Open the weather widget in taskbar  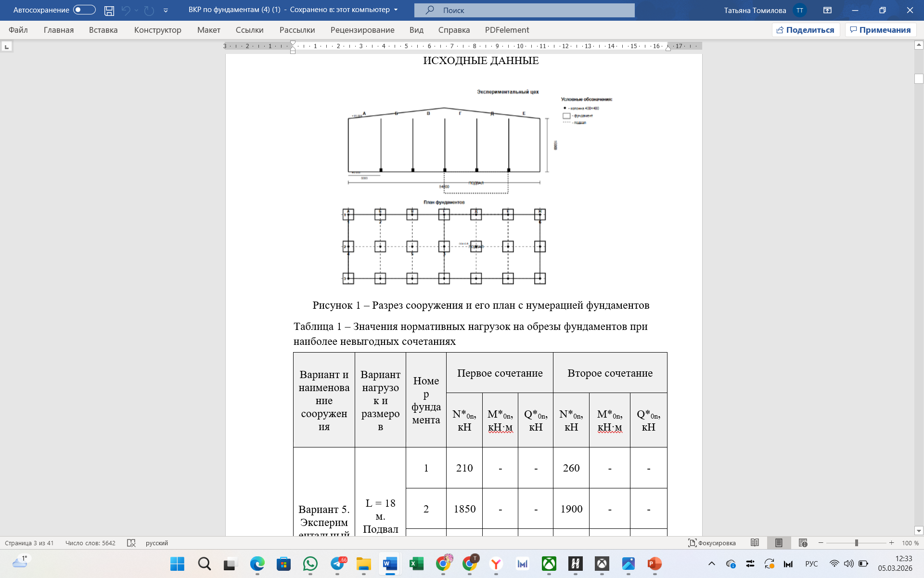(x=21, y=562)
